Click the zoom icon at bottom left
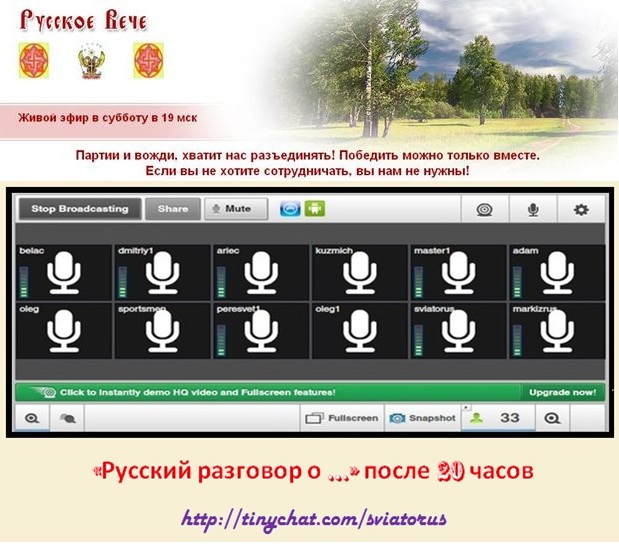619x546 pixels. [x=32, y=418]
